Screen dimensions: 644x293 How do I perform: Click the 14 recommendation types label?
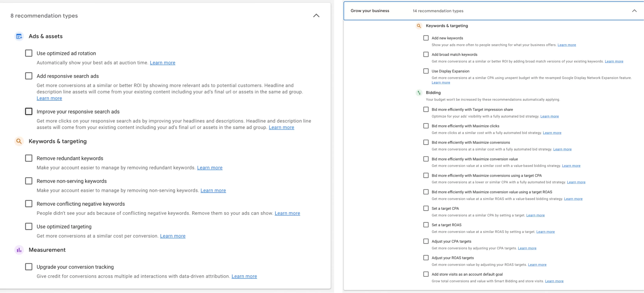point(438,11)
